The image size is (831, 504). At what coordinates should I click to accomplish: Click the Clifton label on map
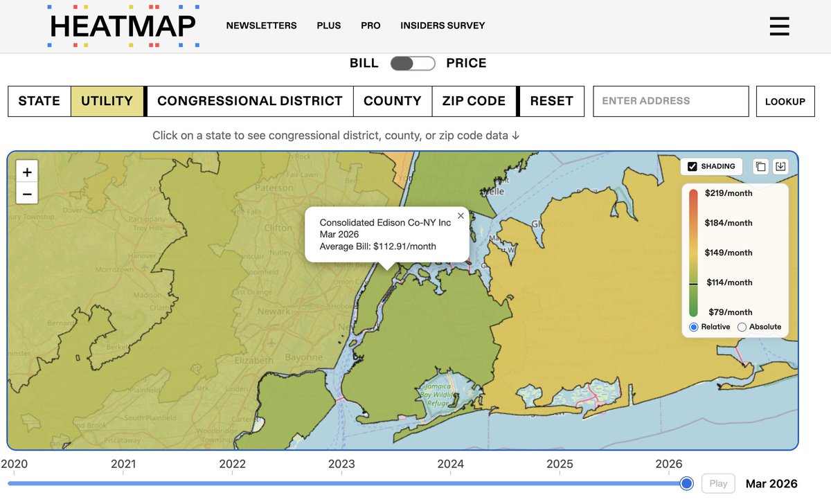(x=278, y=227)
